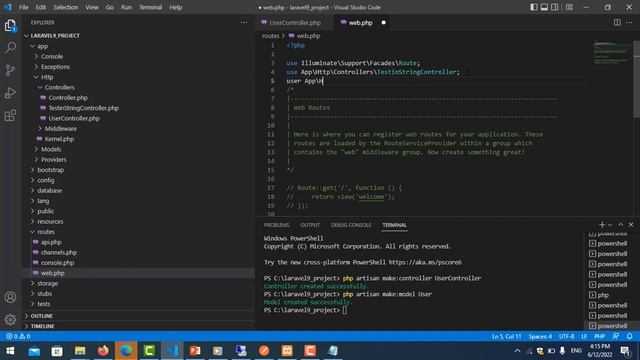Toggle secondary side bar layout icon
Image resolution: width=640 pixels, height=360 pixels.
[555, 7]
